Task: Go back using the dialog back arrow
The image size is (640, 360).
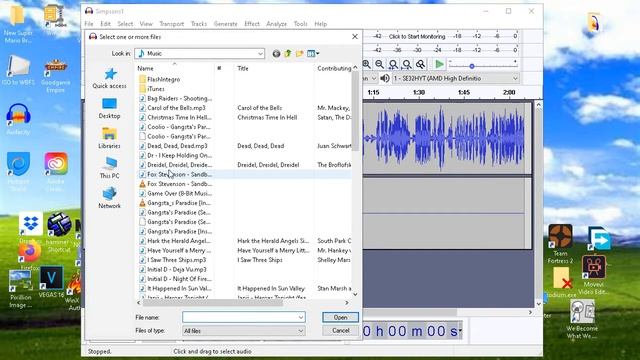Action: click(x=276, y=53)
